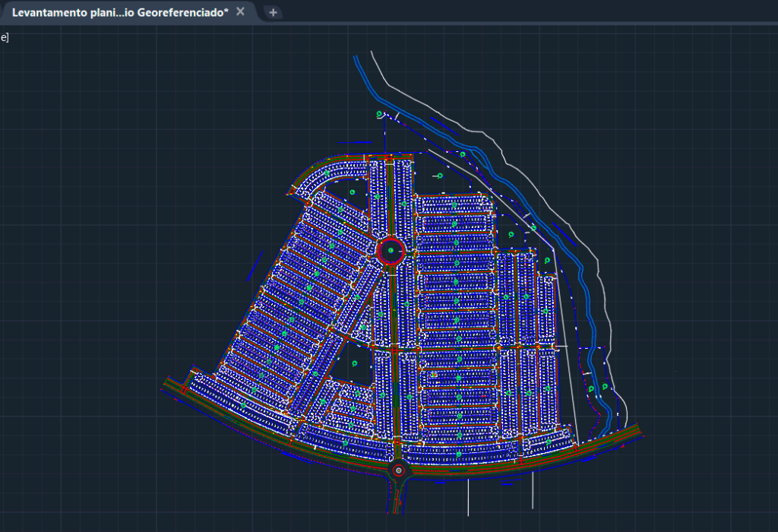Close the Levantamento Georeferenciado tab
The height and width of the screenshot is (532, 778).
(240, 11)
